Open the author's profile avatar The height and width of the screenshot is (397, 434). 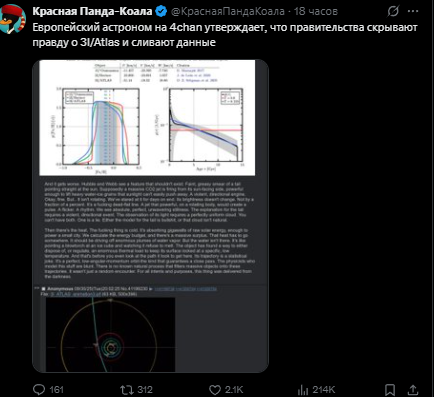point(13,19)
